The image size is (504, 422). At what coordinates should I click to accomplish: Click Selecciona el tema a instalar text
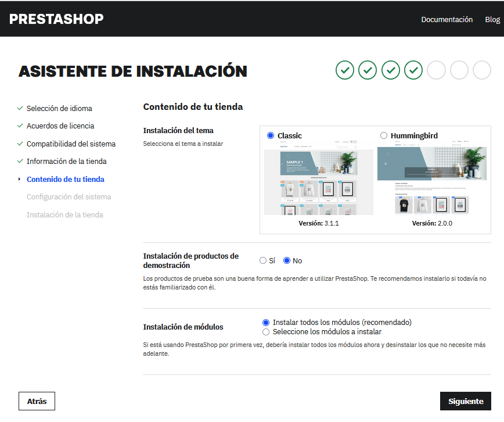(183, 144)
